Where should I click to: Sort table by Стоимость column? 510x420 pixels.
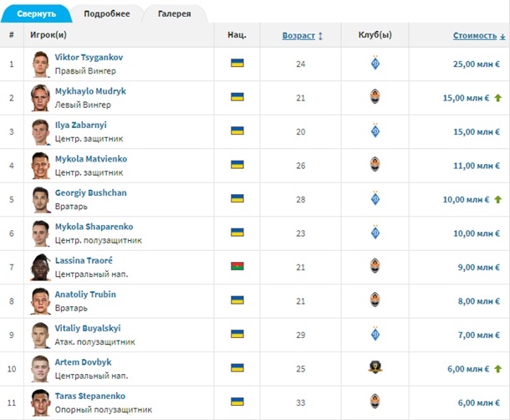[476, 36]
